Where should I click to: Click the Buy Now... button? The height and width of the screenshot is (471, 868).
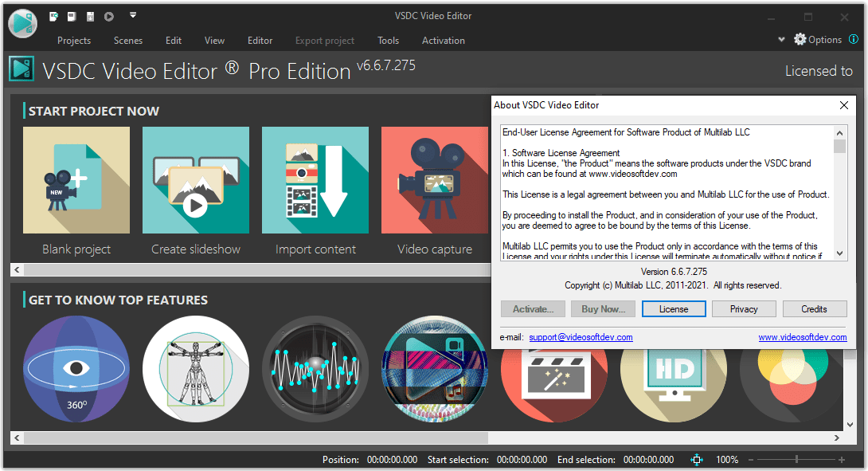(603, 309)
